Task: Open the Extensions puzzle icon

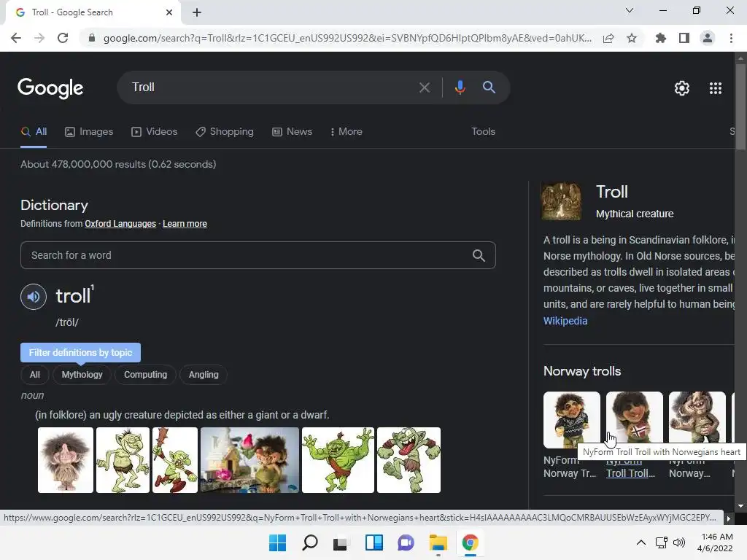Action: 661,38
